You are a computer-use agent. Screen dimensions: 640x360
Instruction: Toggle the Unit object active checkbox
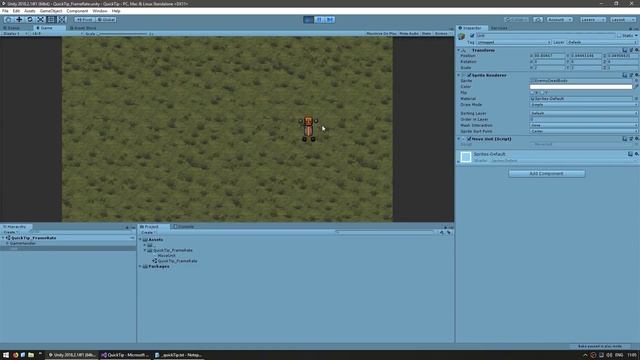[x=472, y=36]
